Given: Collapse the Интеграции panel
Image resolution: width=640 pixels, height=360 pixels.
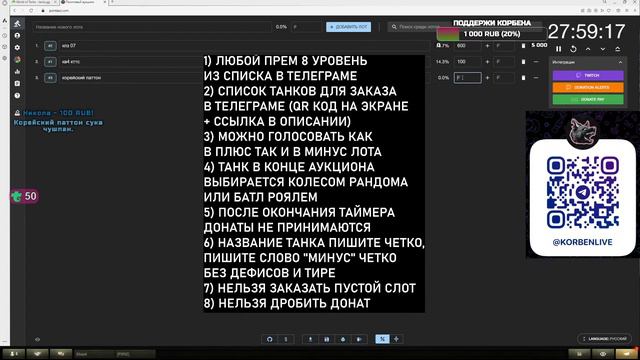Looking at the screenshot, I should click(620, 62).
